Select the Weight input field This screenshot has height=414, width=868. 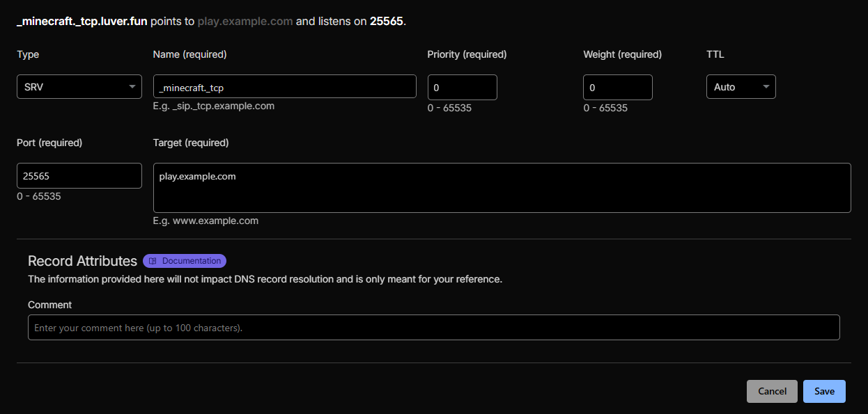(617, 88)
